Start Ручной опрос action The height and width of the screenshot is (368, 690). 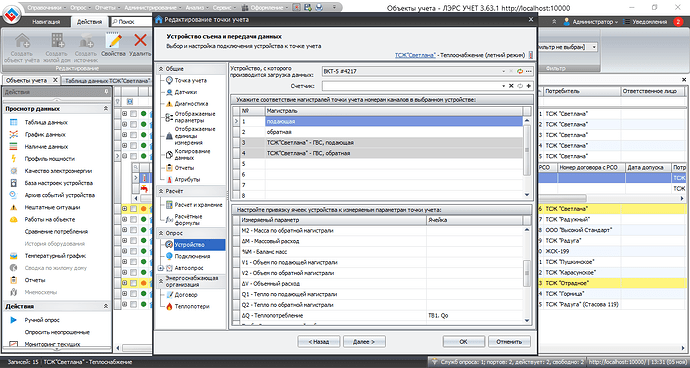pos(42,320)
